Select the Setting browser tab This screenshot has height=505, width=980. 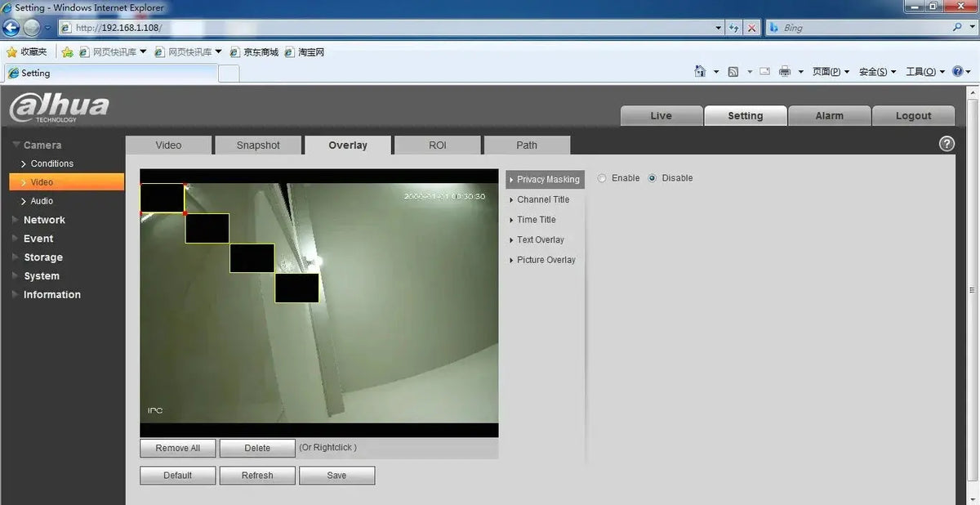coord(111,73)
